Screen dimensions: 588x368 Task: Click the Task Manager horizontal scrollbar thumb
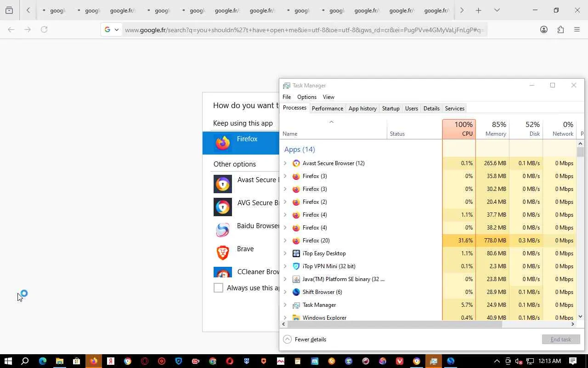pos(394,324)
